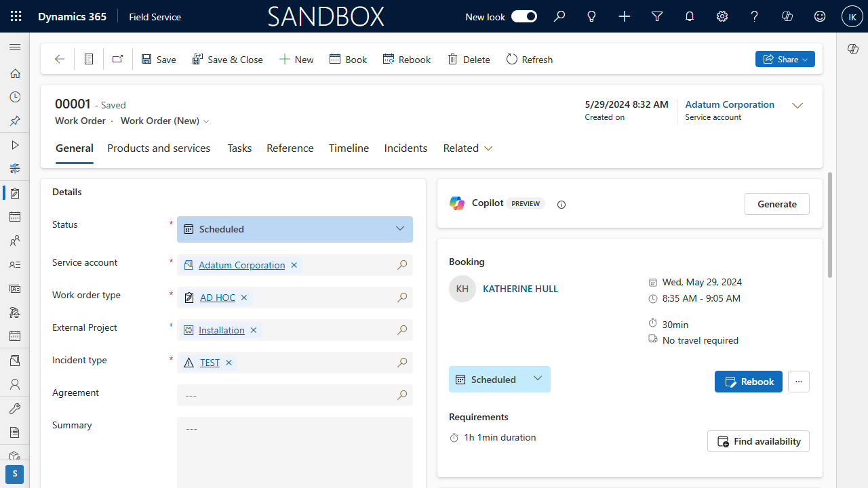The width and height of the screenshot is (868, 488).
Task: Expand the header chevron beside Service account
Action: click(x=797, y=106)
